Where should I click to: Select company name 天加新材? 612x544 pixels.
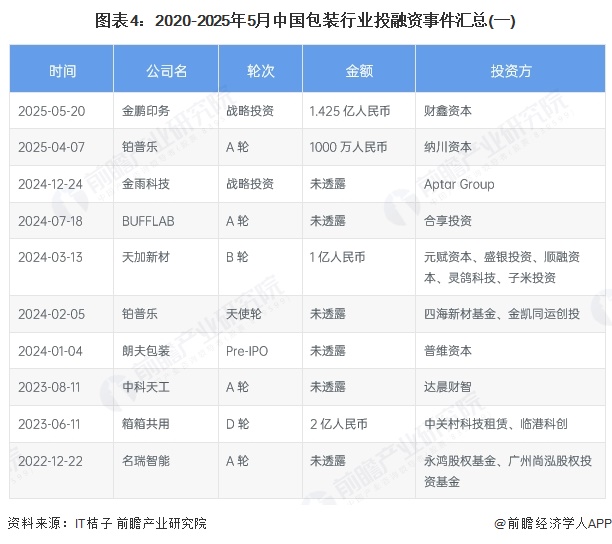146,257
